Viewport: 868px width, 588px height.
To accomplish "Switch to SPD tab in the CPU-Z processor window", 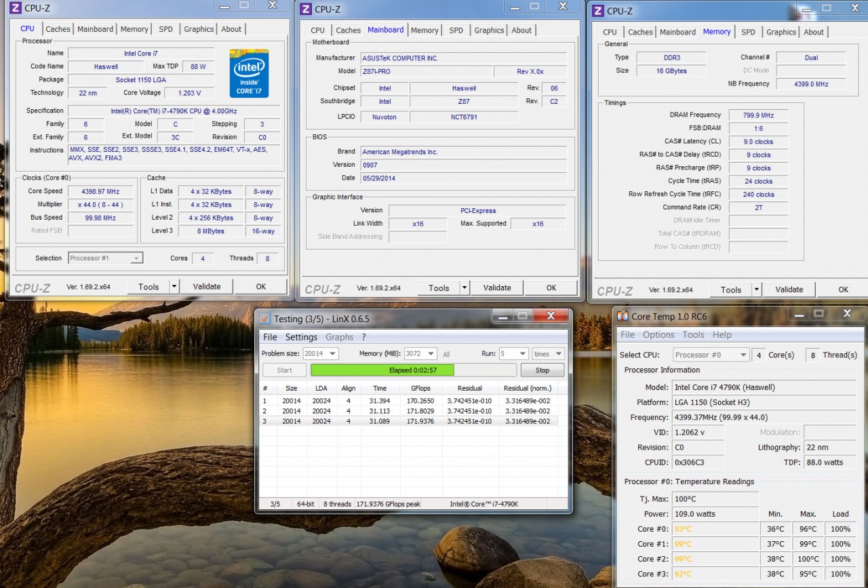I will [x=166, y=29].
